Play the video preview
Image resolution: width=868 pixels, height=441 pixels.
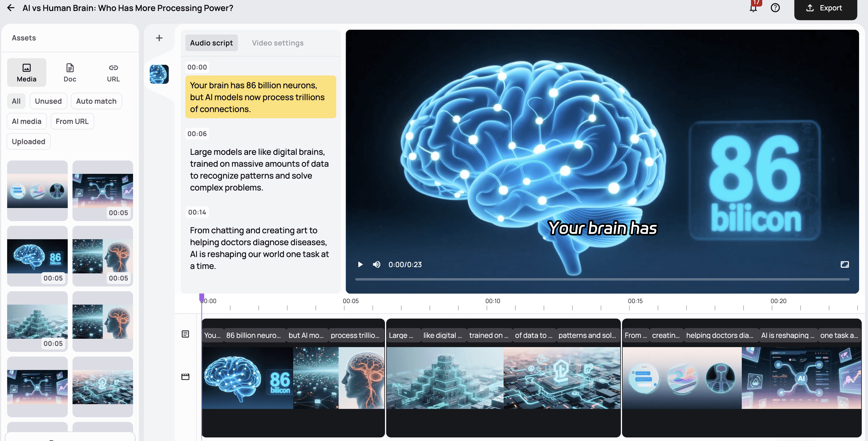point(360,264)
